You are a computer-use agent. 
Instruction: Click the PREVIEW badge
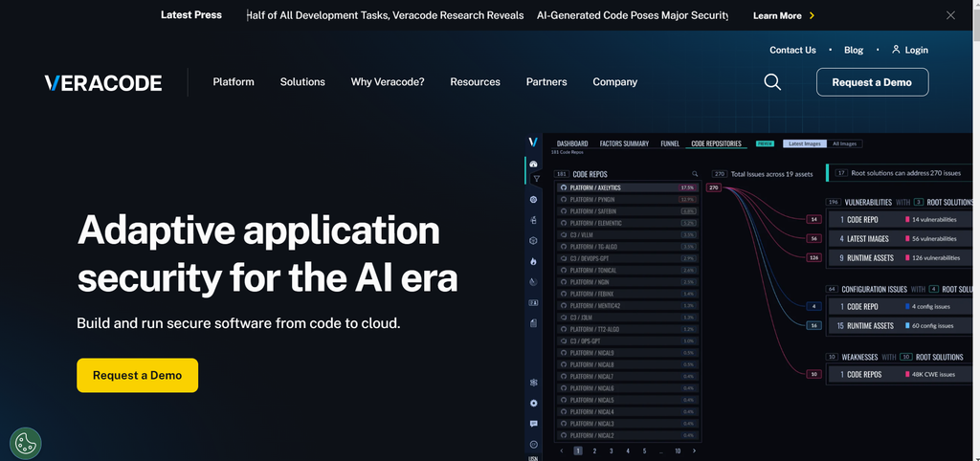tap(765, 143)
